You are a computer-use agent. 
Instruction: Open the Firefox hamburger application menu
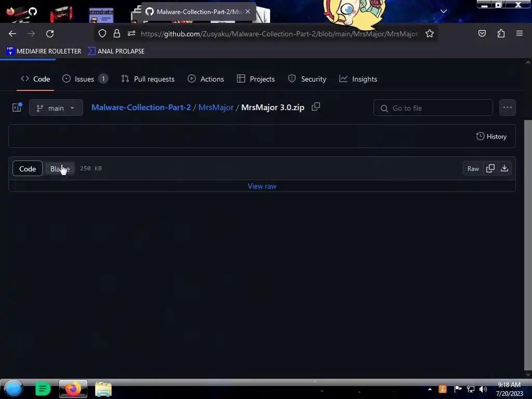pos(520,33)
